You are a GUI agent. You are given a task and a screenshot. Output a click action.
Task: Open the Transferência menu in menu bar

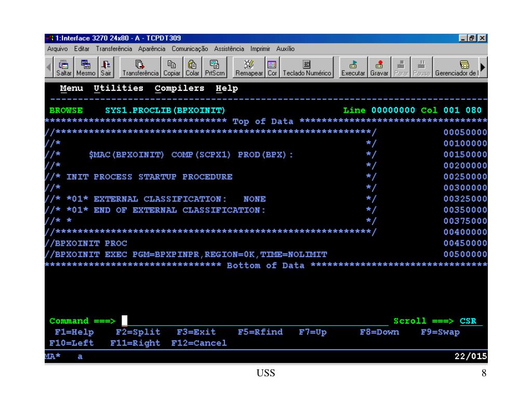pyautogui.click(x=114, y=49)
